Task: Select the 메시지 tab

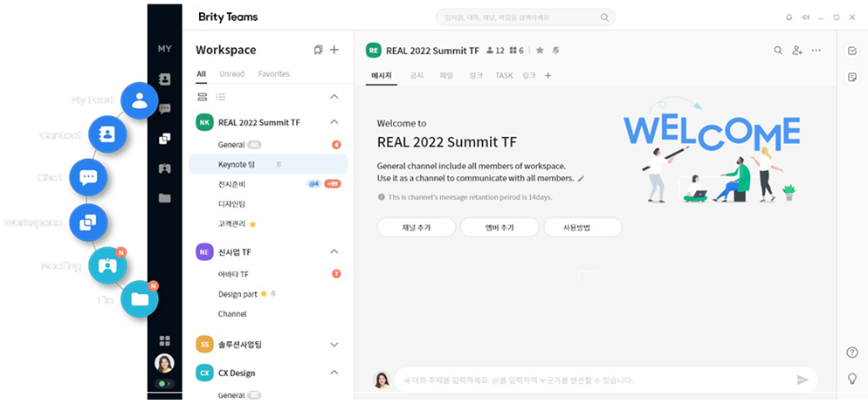Action: pos(382,75)
